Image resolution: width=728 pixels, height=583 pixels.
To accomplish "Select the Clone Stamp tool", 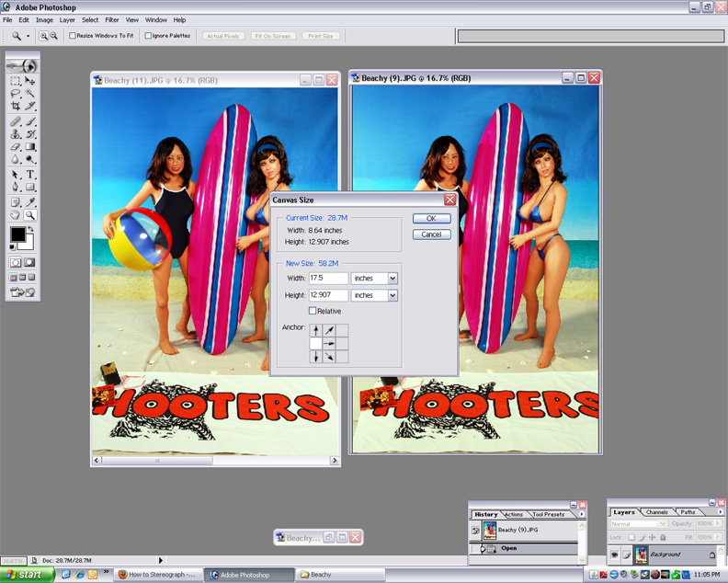I will [16, 134].
